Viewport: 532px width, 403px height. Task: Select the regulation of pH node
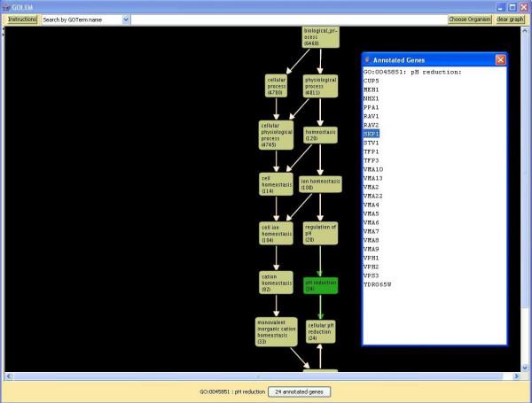pyautogui.click(x=321, y=233)
